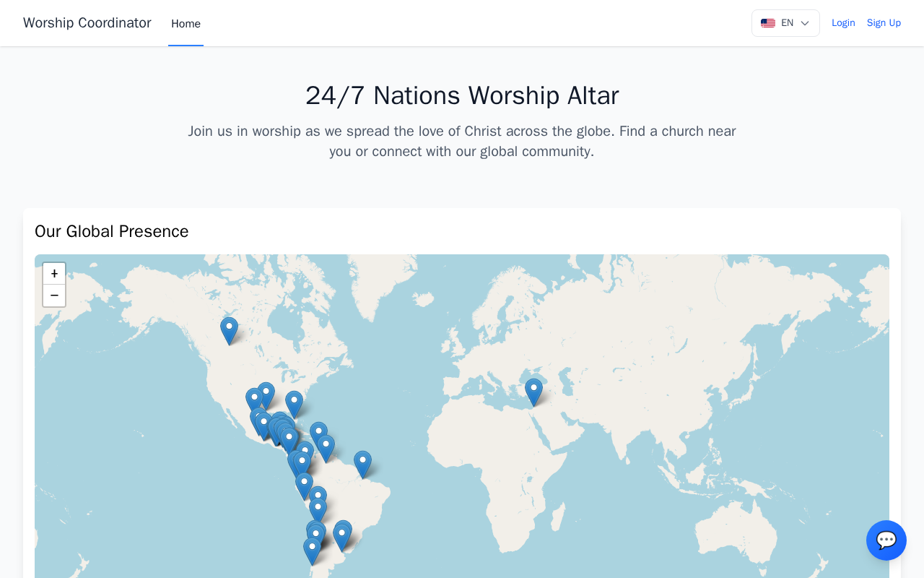Click the marker over Florida

pos(294,403)
